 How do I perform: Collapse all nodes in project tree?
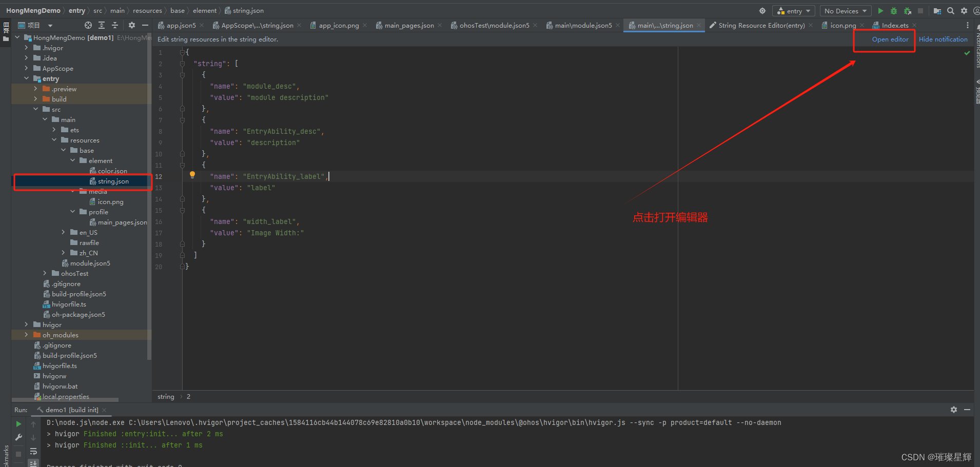point(115,25)
